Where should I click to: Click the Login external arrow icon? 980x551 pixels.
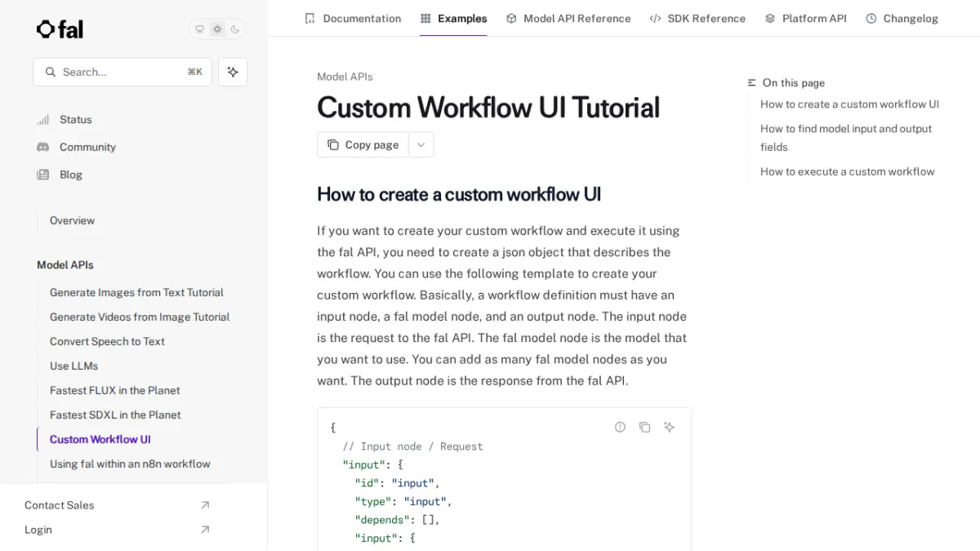(x=205, y=530)
